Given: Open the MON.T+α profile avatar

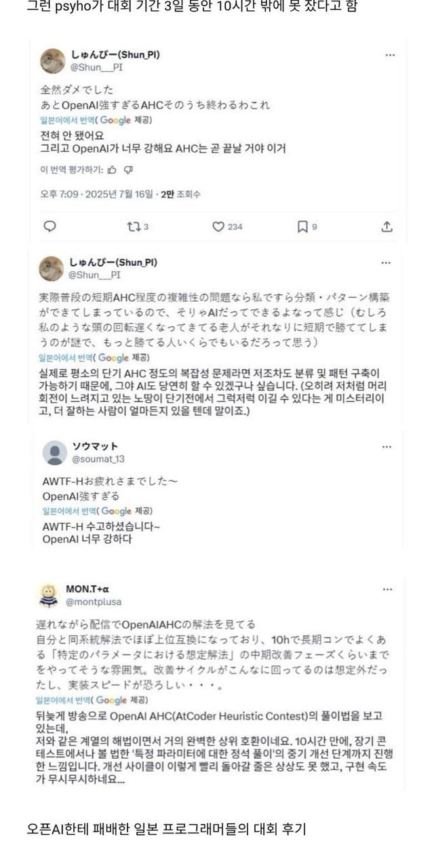Looking at the screenshot, I should pos(50,595).
